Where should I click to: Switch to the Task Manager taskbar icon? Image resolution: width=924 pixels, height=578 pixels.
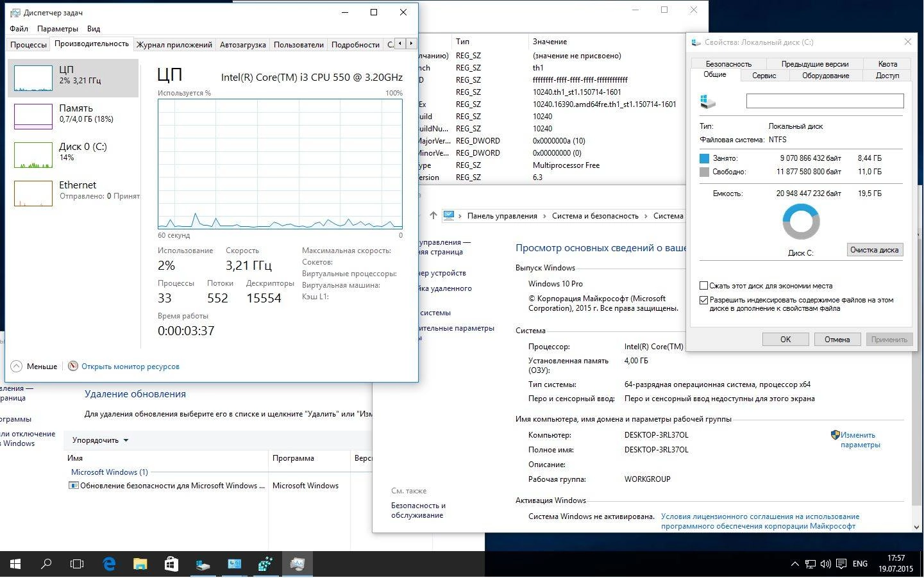297,564
